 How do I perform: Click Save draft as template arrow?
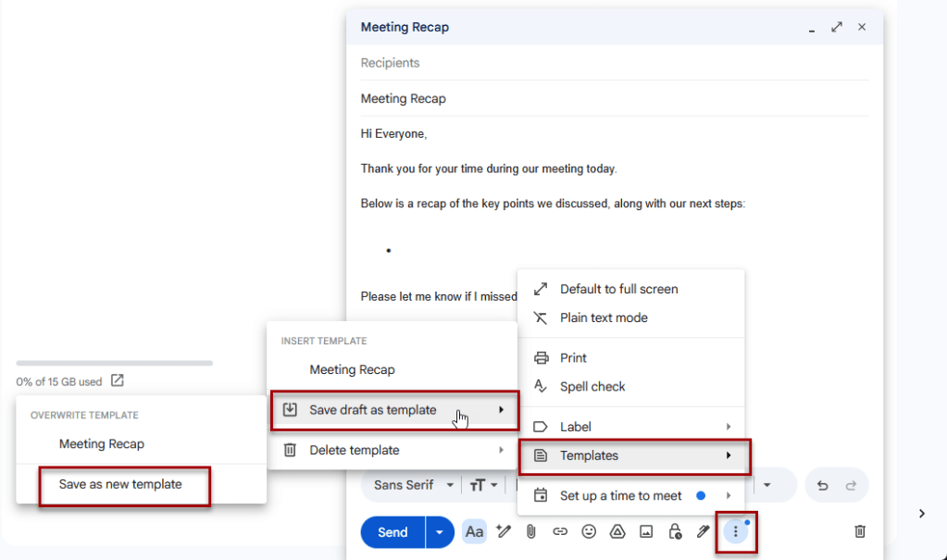click(x=502, y=409)
